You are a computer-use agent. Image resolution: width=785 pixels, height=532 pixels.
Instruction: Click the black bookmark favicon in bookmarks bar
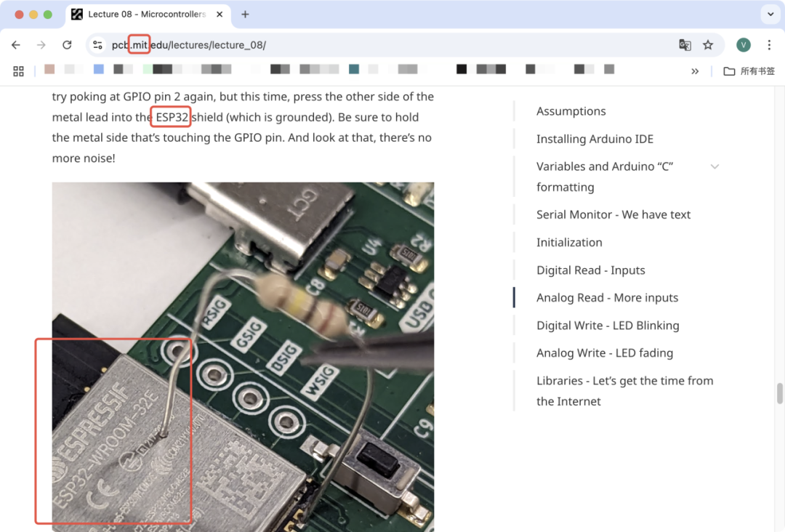coord(462,69)
